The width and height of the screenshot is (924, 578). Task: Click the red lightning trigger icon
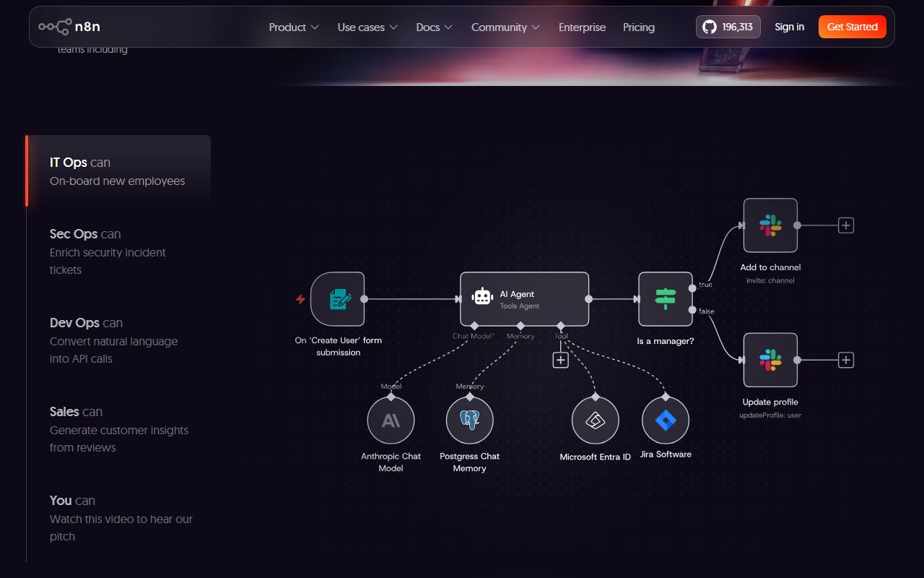300,299
